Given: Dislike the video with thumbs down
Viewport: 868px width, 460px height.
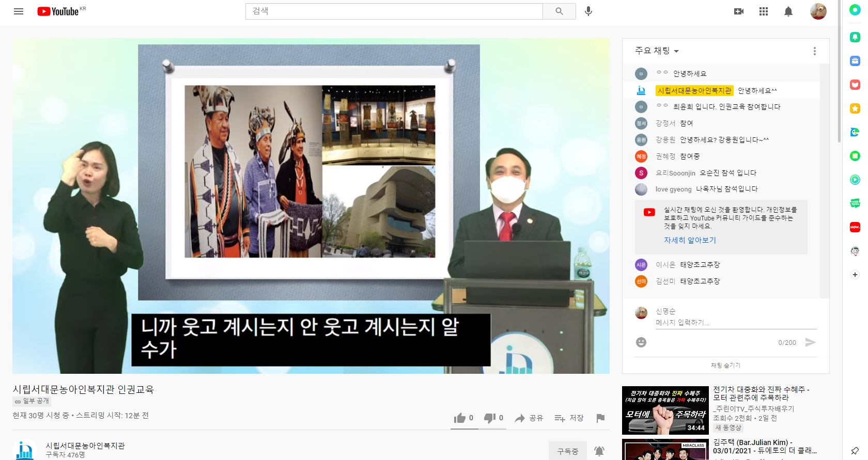Looking at the screenshot, I should 493,418.
